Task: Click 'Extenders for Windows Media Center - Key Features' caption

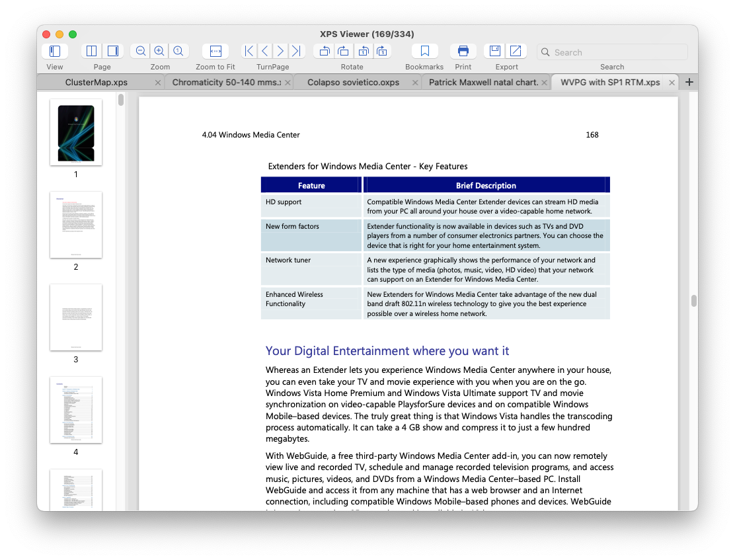Action: [367, 166]
